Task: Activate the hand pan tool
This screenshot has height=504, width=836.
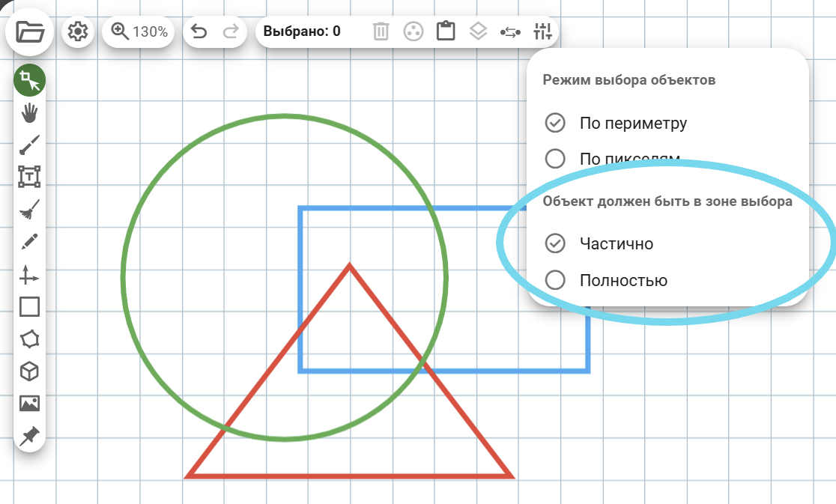Action: click(30, 113)
